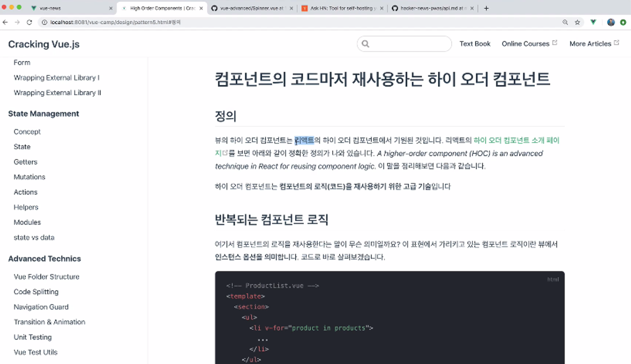Screen dimensions: 631x364
Task: Bookmark this page with the star icon
Action: [x=577, y=22]
